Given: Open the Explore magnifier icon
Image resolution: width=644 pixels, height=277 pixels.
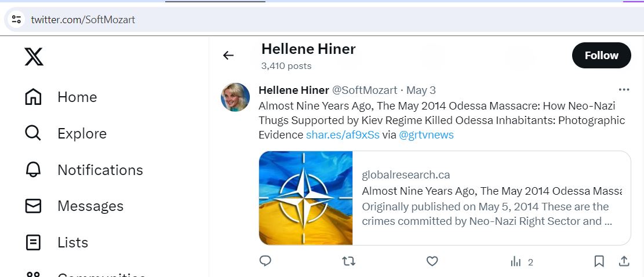Looking at the screenshot, I should pyautogui.click(x=33, y=133).
